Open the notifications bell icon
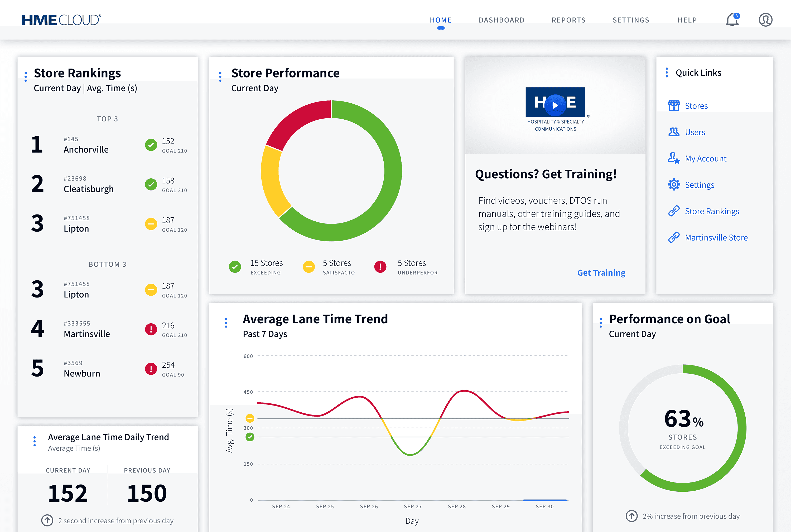The height and width of the screenshot is (532, 791). point(732,20)
